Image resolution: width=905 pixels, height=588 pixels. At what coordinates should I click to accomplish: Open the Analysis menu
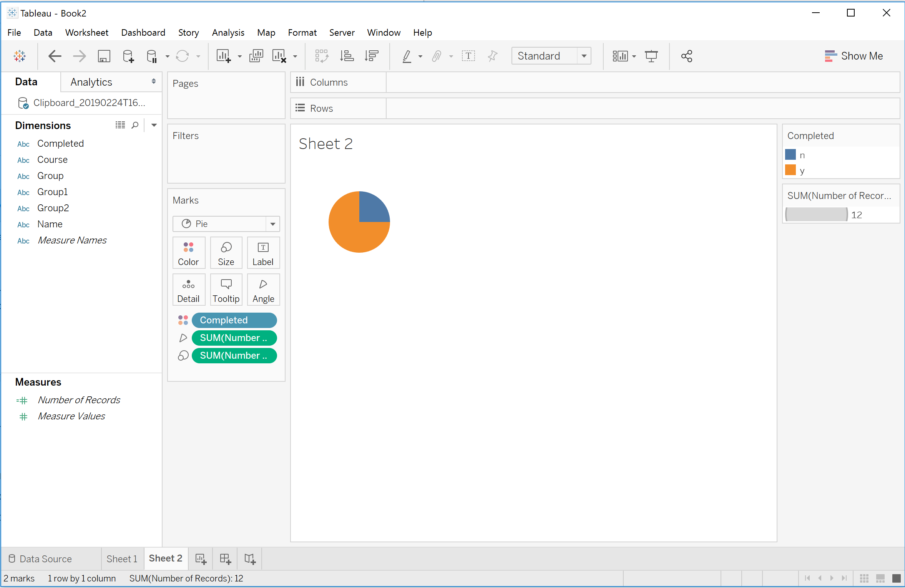228,33
